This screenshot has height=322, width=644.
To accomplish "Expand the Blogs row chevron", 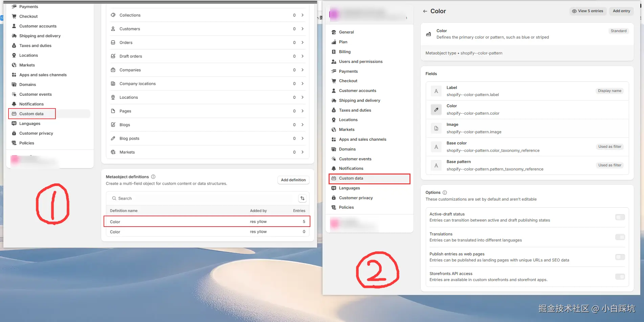I will point(303,124).
